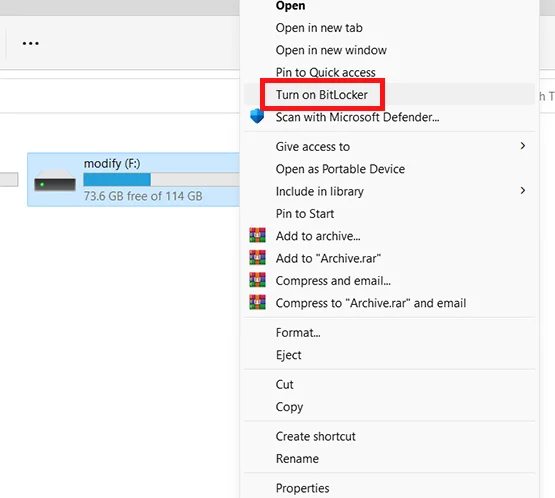Choose Rename from the context menu
Screen dimensions: 555x498
point(297,459)
